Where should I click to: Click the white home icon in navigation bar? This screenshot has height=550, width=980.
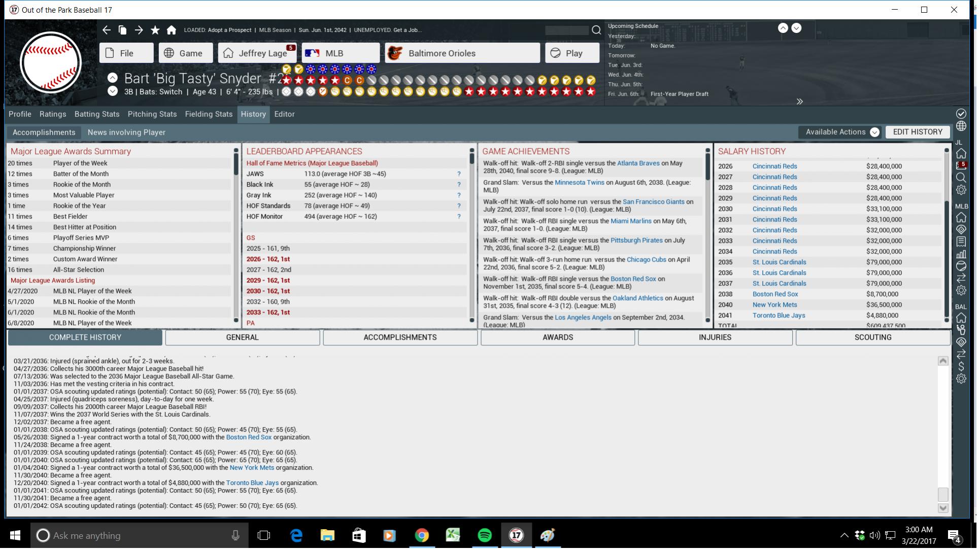pos(172,30)
